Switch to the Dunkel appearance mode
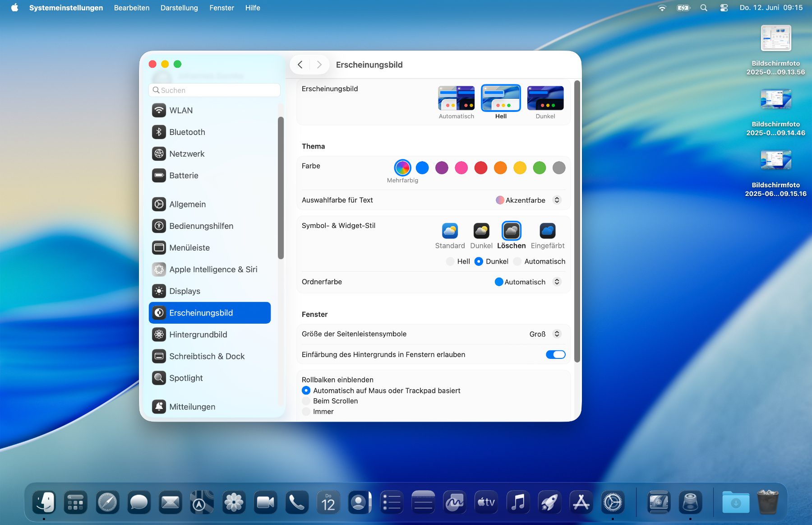Viewport: 812px width, 525px height. point(545,98)
